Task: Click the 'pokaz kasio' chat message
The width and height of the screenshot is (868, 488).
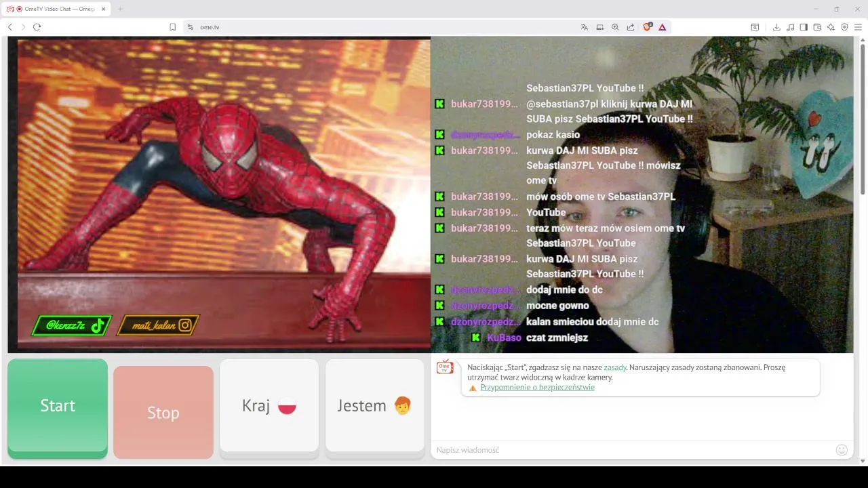Action: click(x=553, y=135)
